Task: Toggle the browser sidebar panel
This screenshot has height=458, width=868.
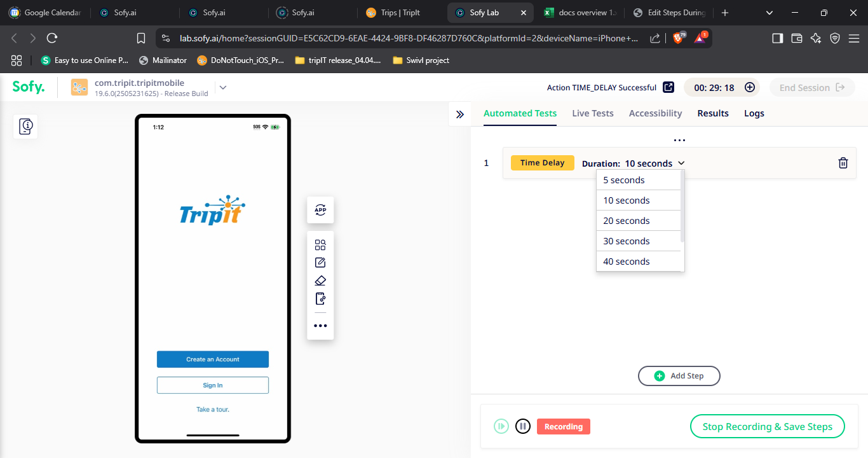Action: (x=777, y=38)
